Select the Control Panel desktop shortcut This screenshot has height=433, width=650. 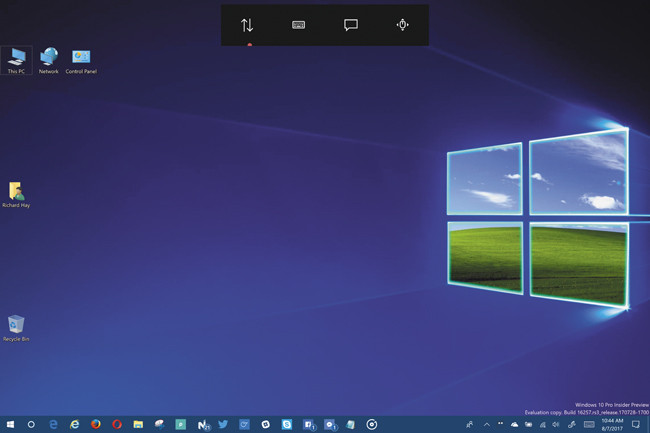pyautogui.click(x=81, y=61)
